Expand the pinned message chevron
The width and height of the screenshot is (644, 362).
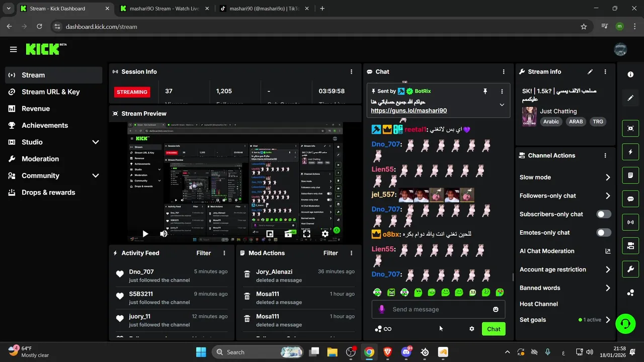coord(502,105)
